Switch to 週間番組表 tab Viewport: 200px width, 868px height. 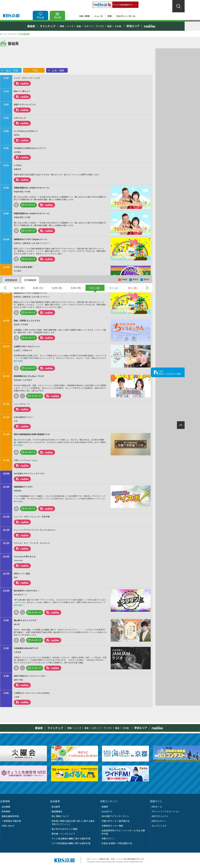pos(11,280)
